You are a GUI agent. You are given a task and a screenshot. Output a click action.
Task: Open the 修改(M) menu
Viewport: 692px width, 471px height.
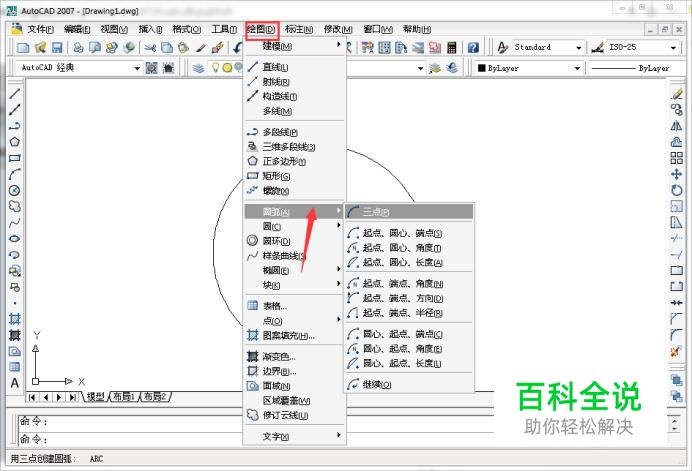point(338,29)
